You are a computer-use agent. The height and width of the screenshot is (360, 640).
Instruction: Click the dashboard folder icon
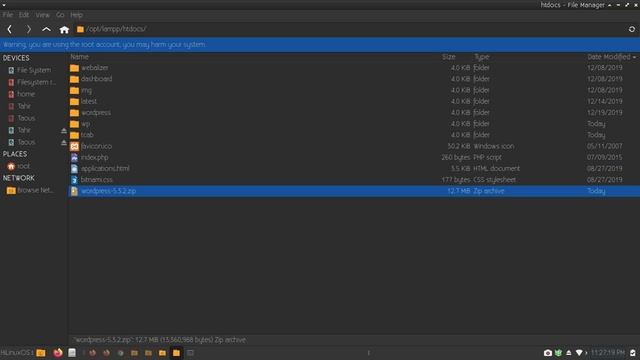pyautogui.click(x=74, y=79)
